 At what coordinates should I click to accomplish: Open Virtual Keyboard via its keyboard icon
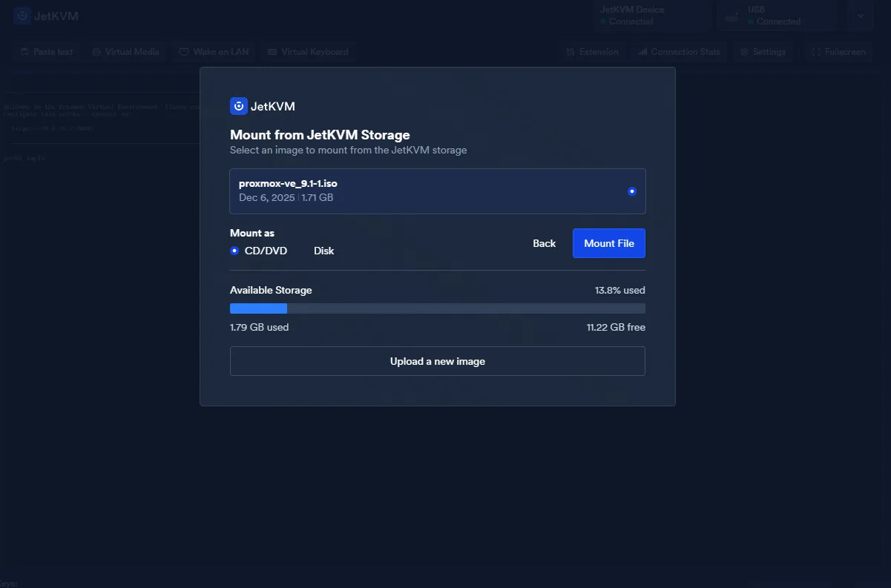(272, 52)
